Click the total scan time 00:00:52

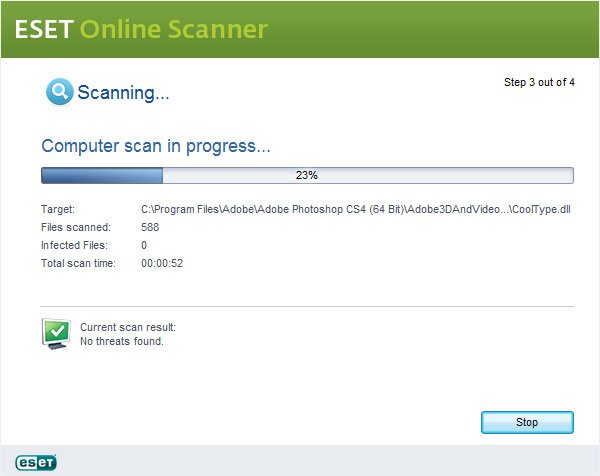[162, 263]
